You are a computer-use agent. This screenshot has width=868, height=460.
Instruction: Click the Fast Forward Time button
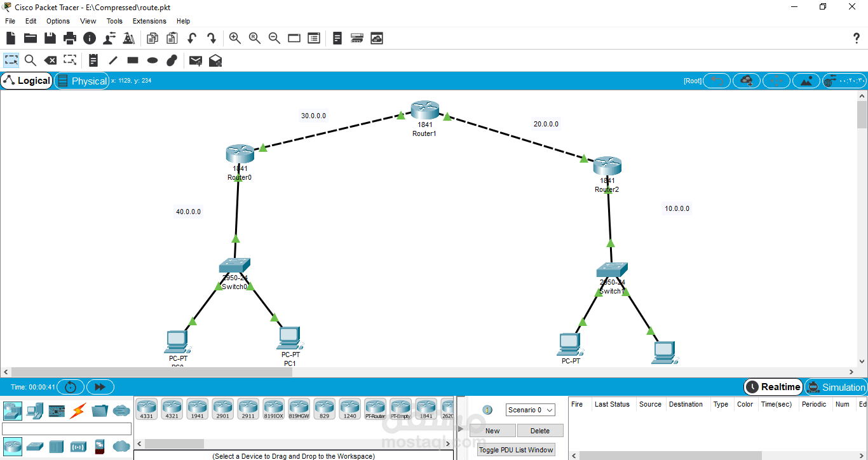(100, 387)
